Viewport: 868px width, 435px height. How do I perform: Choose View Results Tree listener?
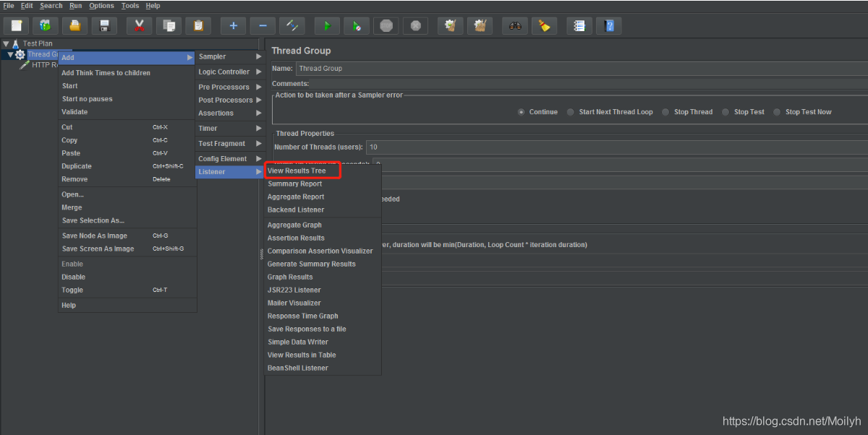tap(323, 171)
